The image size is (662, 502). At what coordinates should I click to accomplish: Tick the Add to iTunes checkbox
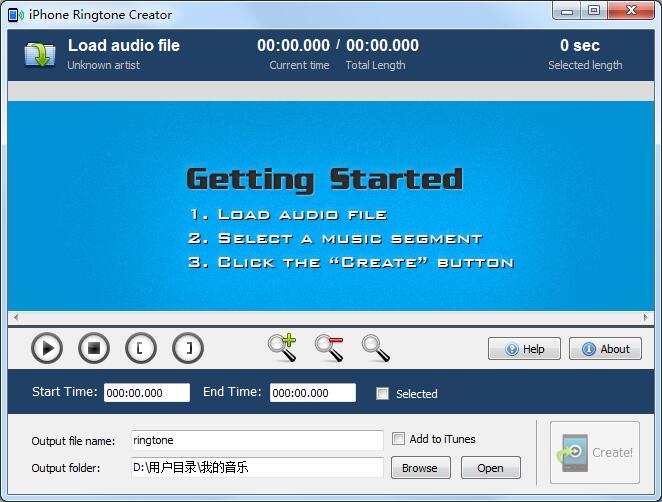(x=399, y=439)
